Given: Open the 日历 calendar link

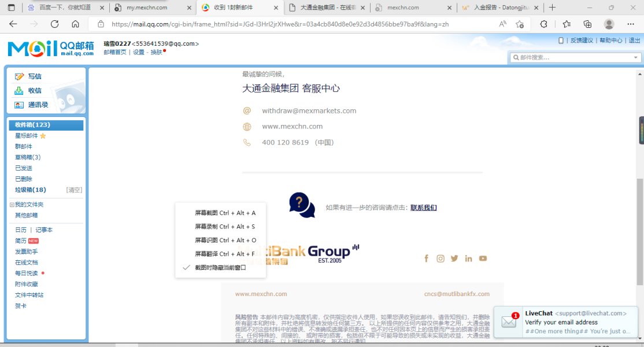Looking at the screenshot, I should [x=21, y=230].
